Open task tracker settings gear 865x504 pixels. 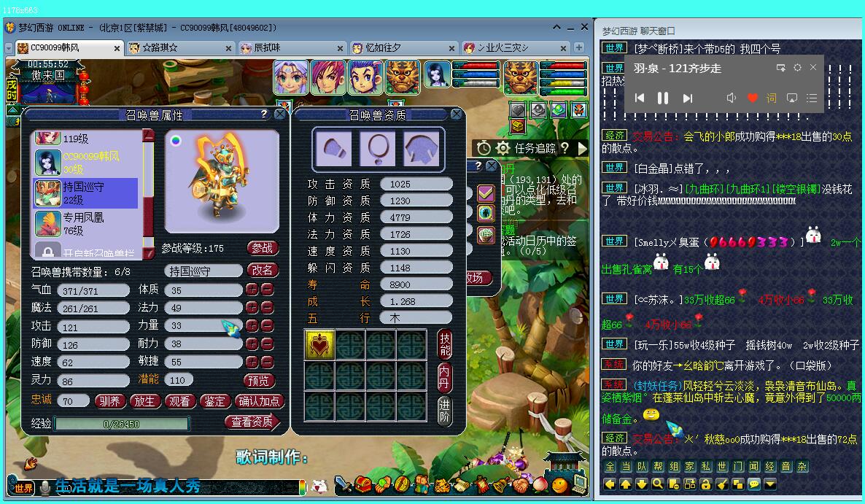click(x=503, y=148)
